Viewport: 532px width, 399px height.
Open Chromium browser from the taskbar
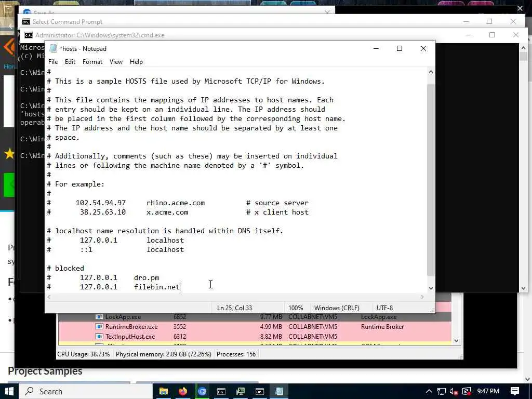(202, 391)
